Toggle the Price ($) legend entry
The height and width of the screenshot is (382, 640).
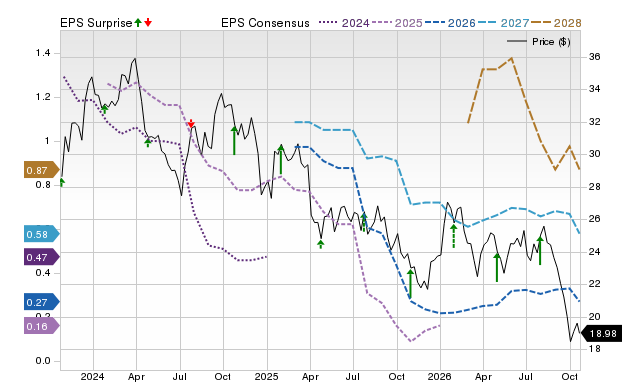pos(539,42)
